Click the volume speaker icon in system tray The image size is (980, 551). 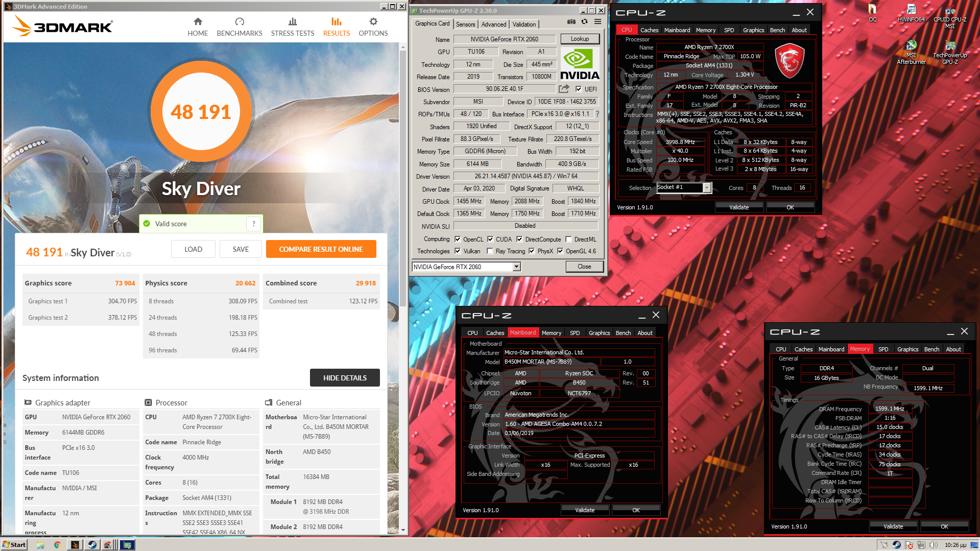pos(933,545)
